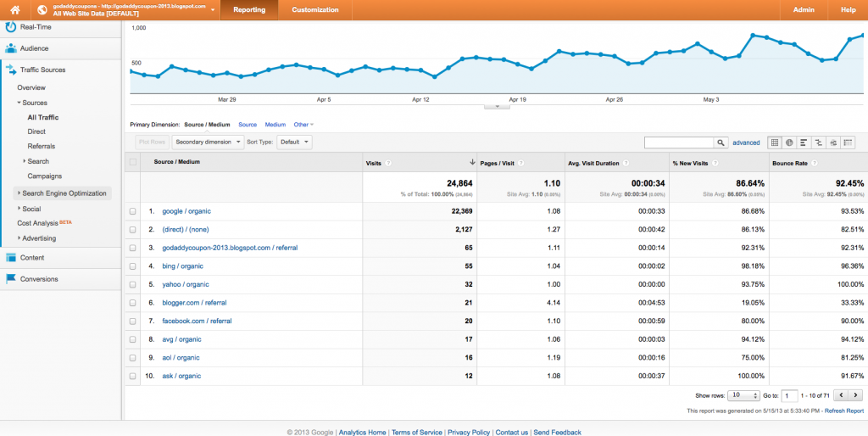Expand the Social section
868x436 pixels.
(19, 209)
